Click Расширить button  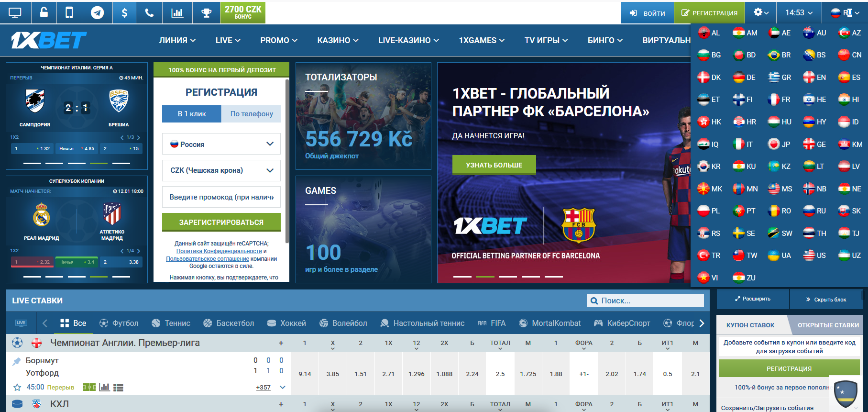click(753, 299)
